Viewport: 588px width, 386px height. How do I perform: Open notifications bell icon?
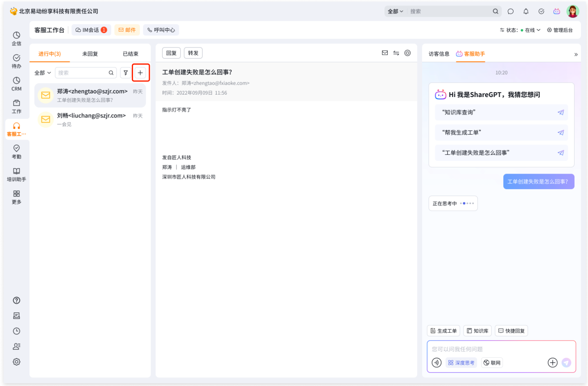coord(526,11)
